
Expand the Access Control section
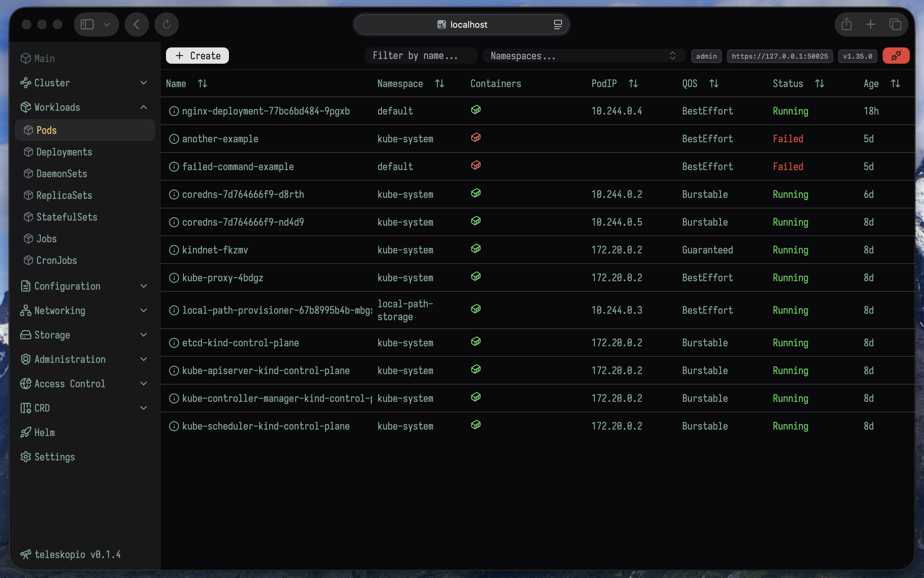(84, 384)
